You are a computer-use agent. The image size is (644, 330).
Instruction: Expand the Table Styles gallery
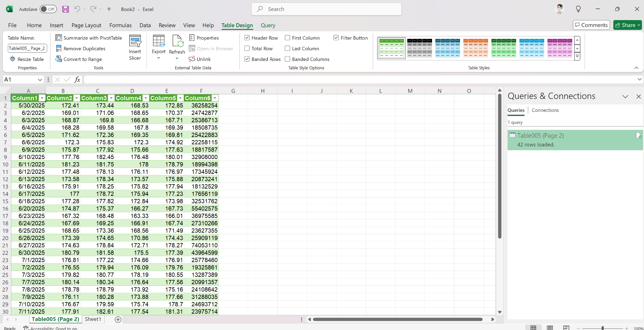[x=577, y=57]
